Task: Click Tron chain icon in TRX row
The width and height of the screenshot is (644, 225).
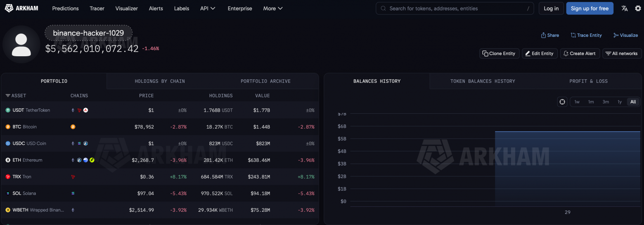Action: [x=73, y=177]
